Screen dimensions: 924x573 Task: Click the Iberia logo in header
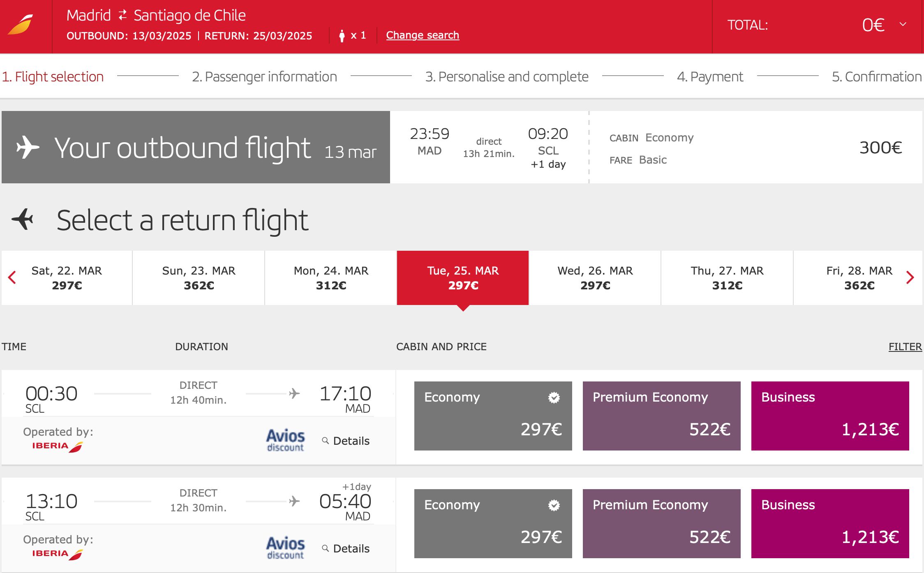point(20,25)
